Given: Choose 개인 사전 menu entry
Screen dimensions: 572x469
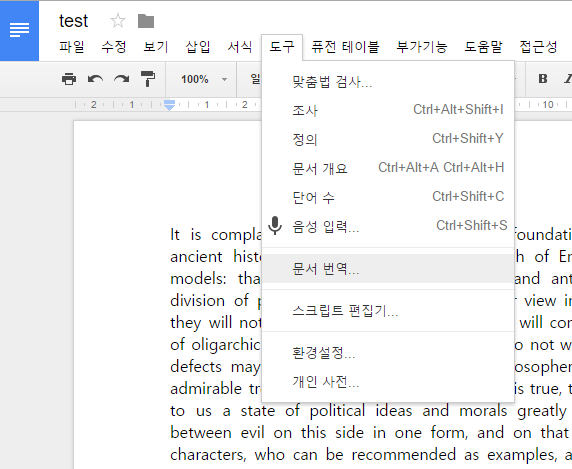Looking at the screenshot, I should [x=388, y=382].
